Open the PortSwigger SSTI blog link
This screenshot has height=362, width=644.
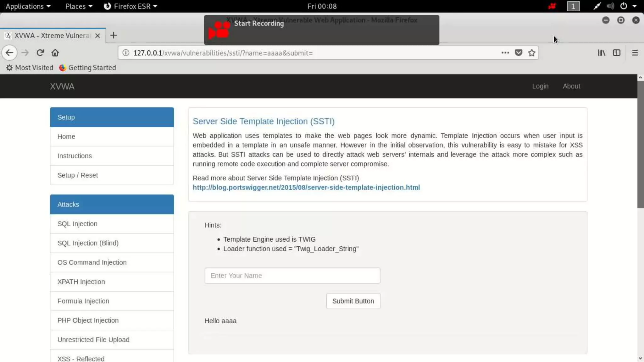[x=306, y=188]
